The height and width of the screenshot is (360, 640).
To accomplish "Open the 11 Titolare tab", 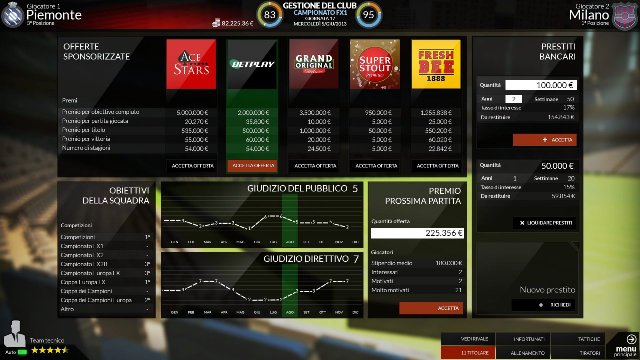I will [x=468, y=353].
